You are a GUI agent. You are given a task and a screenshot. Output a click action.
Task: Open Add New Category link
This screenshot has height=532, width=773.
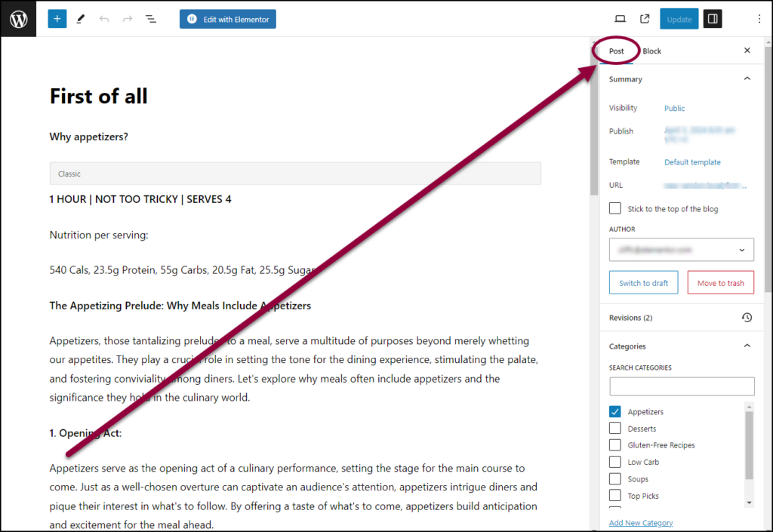click(x=640, y=522)
